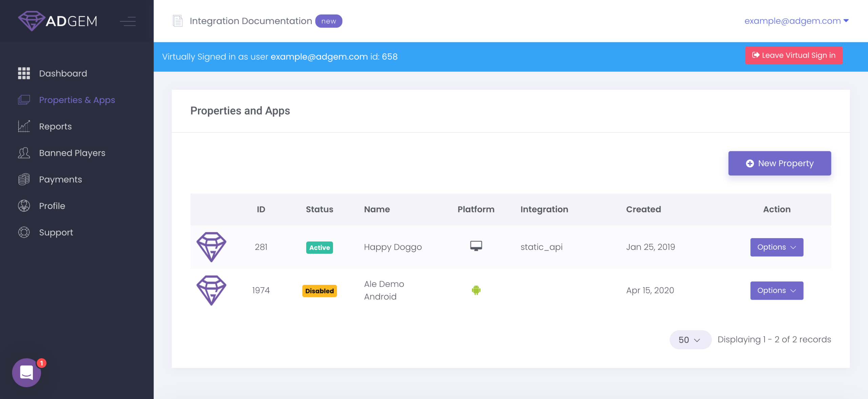Click the Profile icon in sidebar
The height and width of the screenshot is (399, 868).
pyautogui.click(x=24, y=206)
